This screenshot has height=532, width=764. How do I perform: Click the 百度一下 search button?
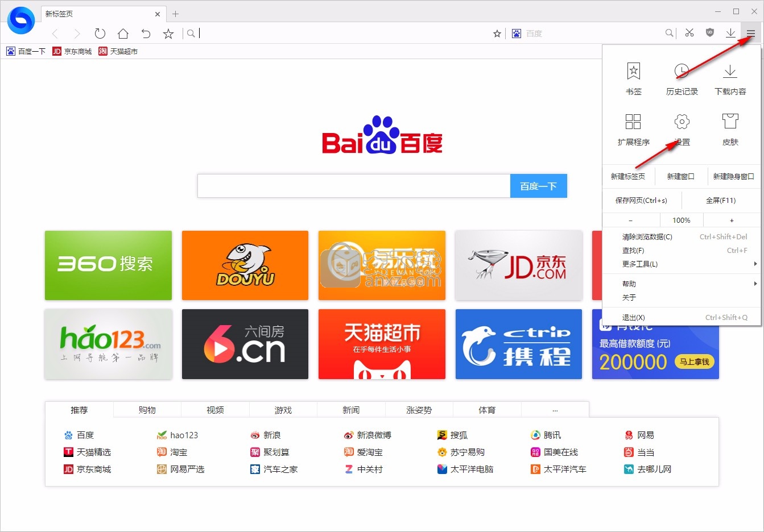pos(539,186)
